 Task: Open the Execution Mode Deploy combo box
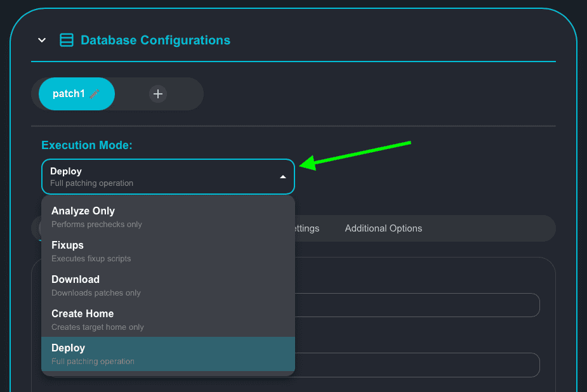tap(159, 176)
